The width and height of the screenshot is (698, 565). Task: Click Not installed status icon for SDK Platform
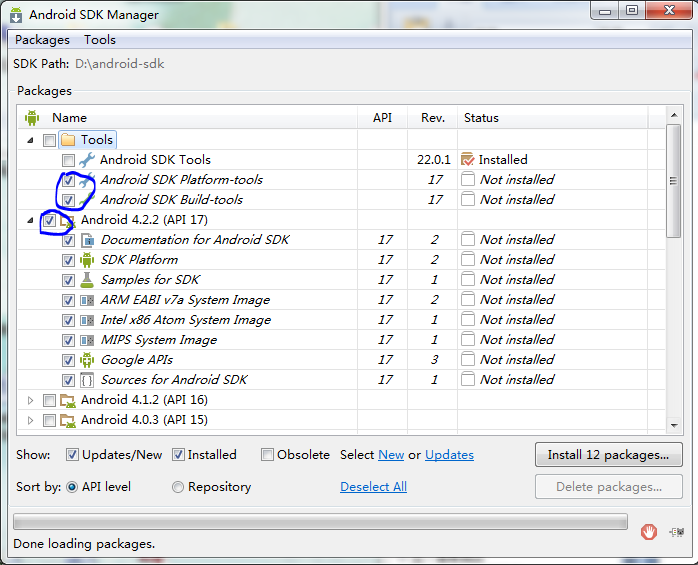tap(468, 259)
